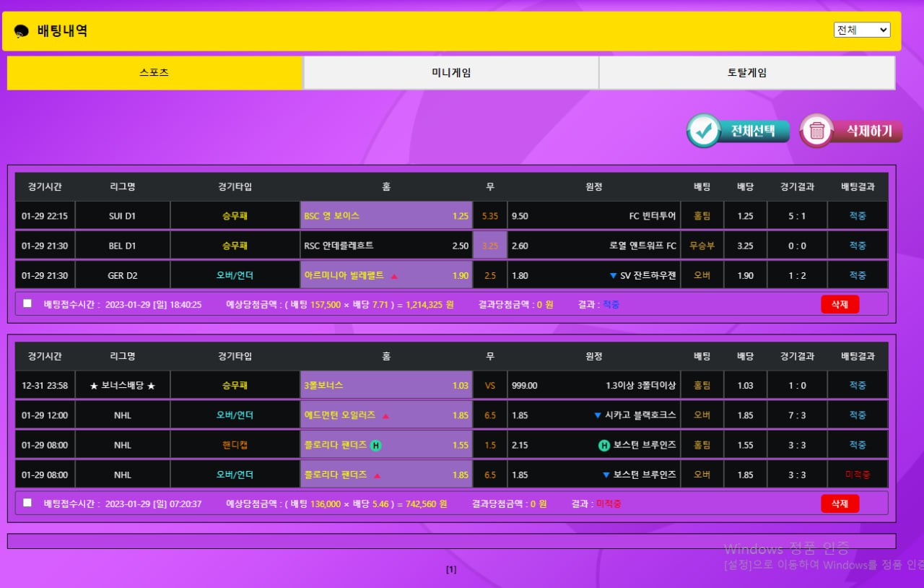Select the 스포츠 tab
Viewport: 924px width, 588px height.
[x=154, y=73]
